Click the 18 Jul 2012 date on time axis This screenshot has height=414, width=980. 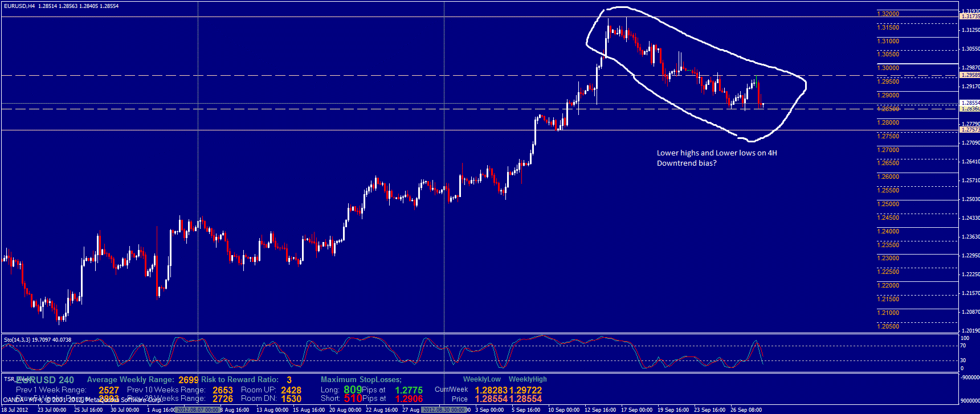tap(15, 409)
